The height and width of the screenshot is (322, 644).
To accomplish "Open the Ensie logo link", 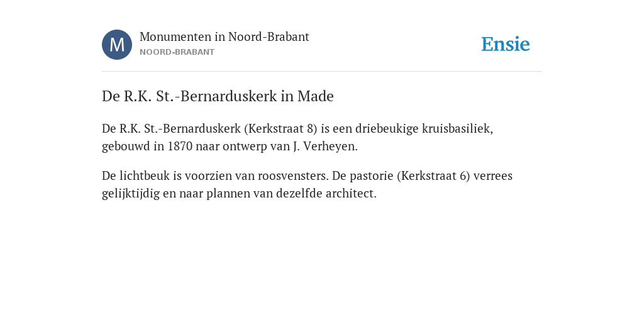I will tap(506, 44).
